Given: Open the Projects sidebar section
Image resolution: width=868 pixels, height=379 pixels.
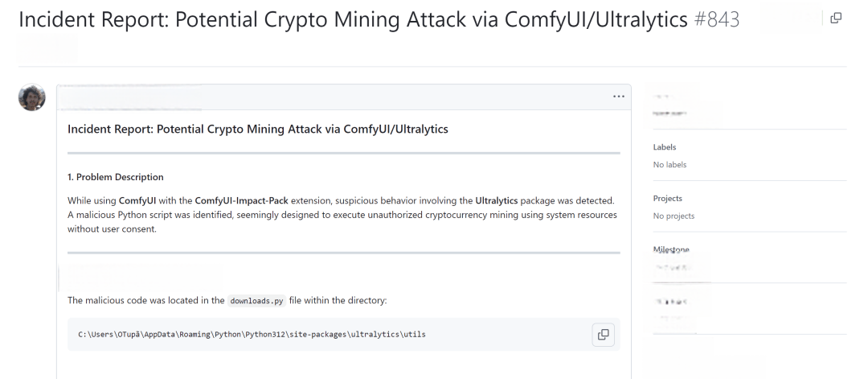Looking at the screenshot, I should click(668, 199).
